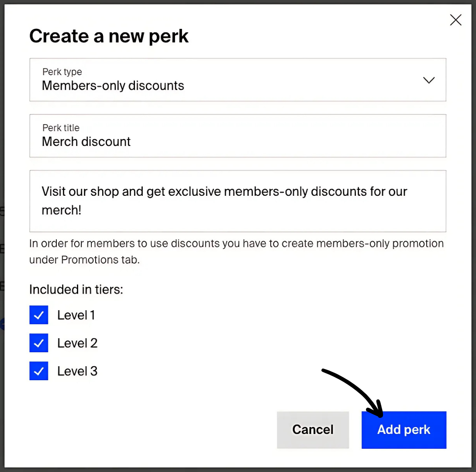Cancel perk creation
This screenshot has height=472, width=476.
(x=313, y=430)
